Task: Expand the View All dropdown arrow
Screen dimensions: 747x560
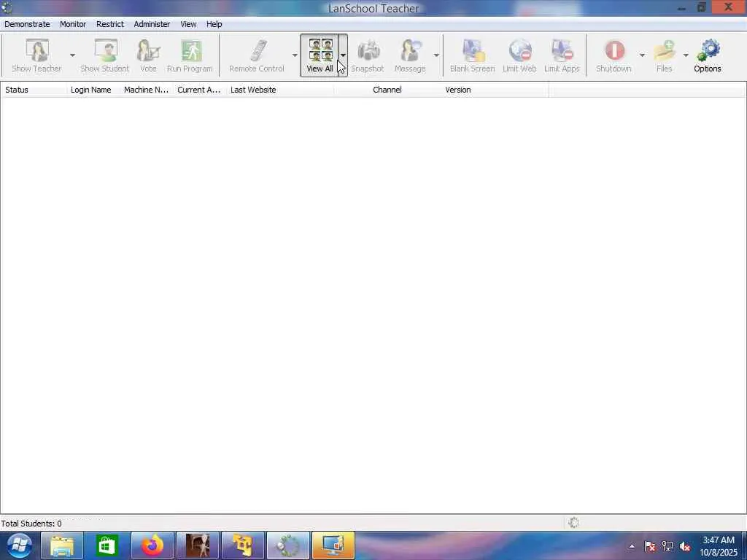Action: click(x=343, y=55)
